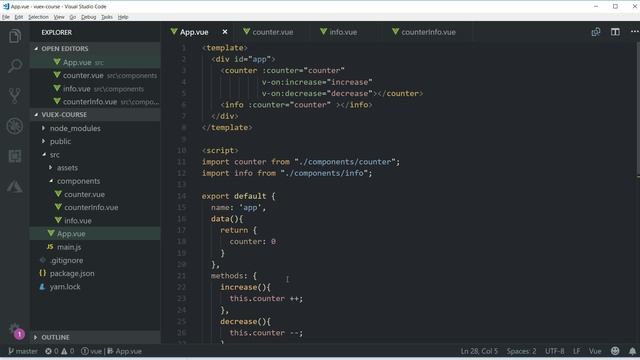
Task: Open the editor More Actions ellipsis menu
Action: [634, 32]
